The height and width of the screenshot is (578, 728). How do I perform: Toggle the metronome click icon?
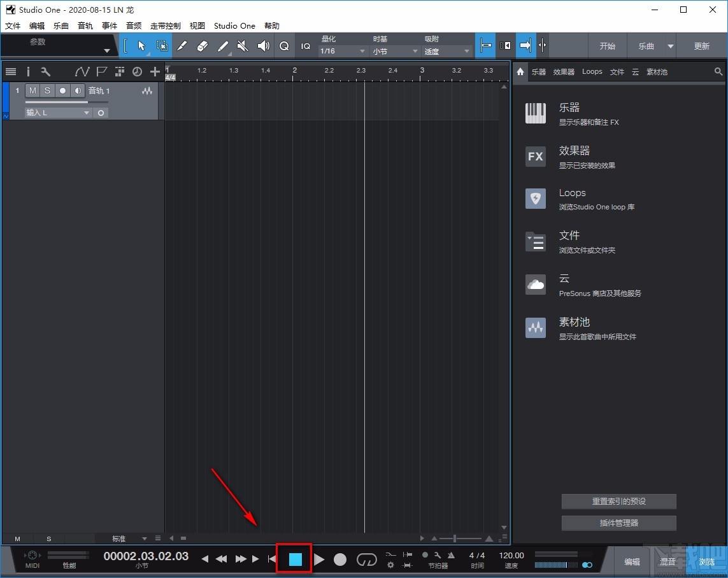tap(451, 555)
